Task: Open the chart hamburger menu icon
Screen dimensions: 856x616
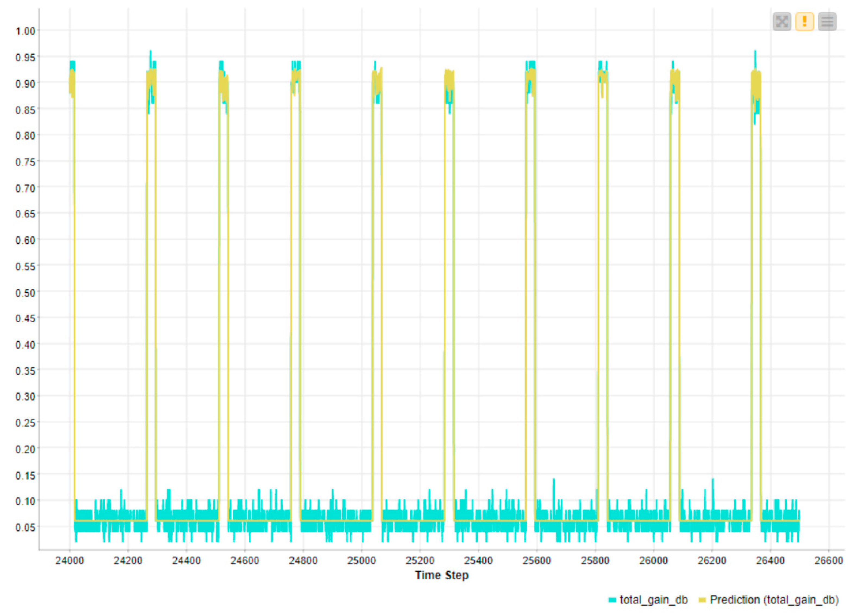Action: 827,21
